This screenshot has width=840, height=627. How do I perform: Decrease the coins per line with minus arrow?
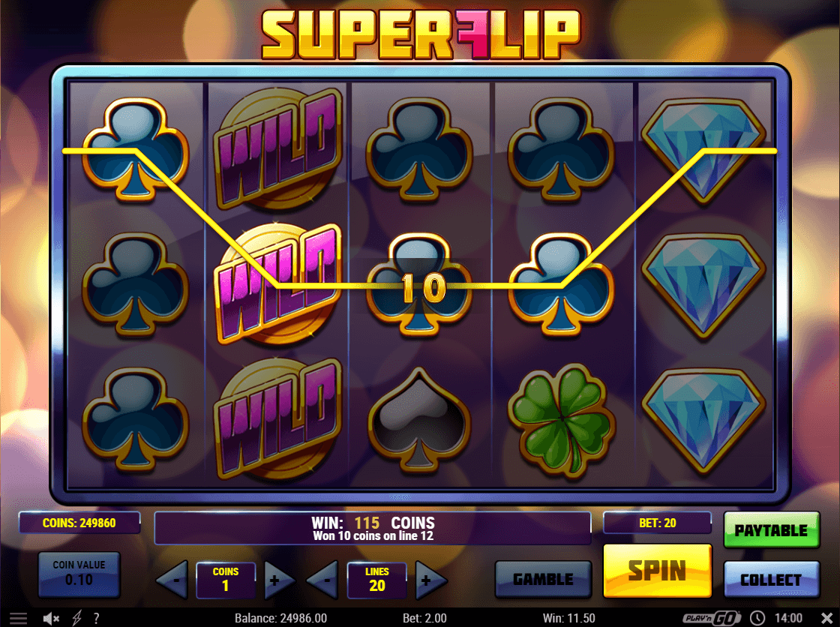(172, 579)
